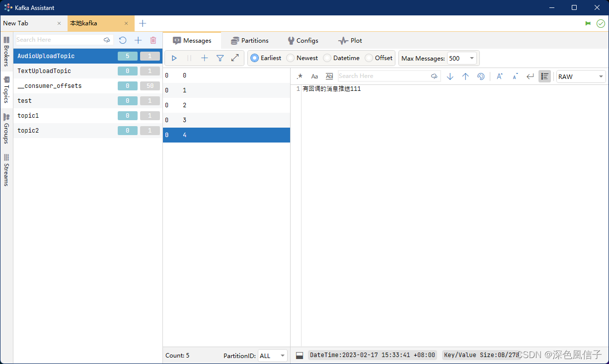This screenshot has width=609, height=364.
Task: Decrease the message font size
Action: [x=515, y=76]
